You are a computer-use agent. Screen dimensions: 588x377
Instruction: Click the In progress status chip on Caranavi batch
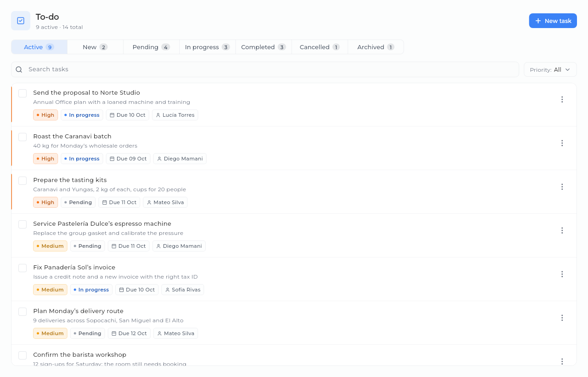point(82,159)
